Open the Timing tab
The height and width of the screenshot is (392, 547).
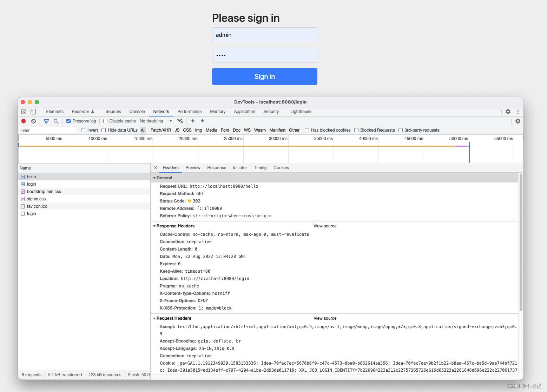coord(261,168)
